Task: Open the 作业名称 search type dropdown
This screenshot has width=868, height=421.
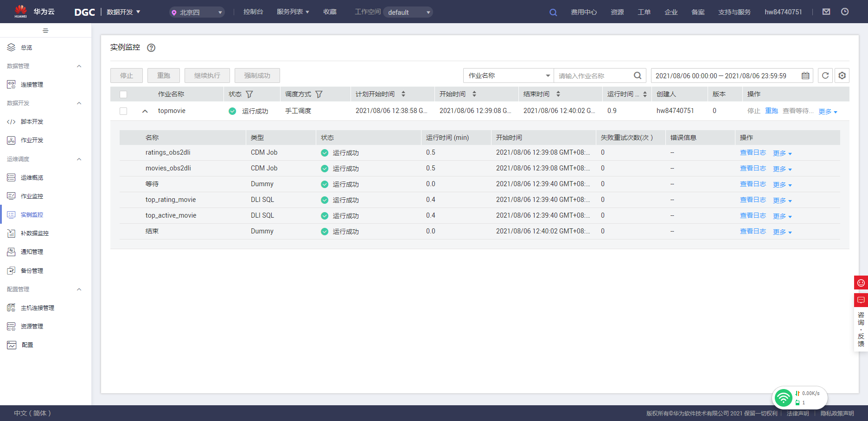Action: pyautogui.click(x=509, y=75)
